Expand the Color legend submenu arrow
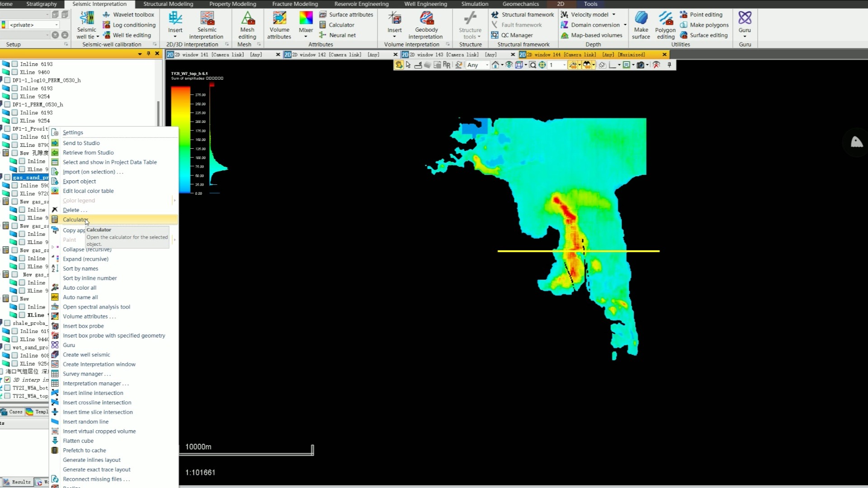Image resolution: width=868 pixels, height=488 pixels. point(175,201)
